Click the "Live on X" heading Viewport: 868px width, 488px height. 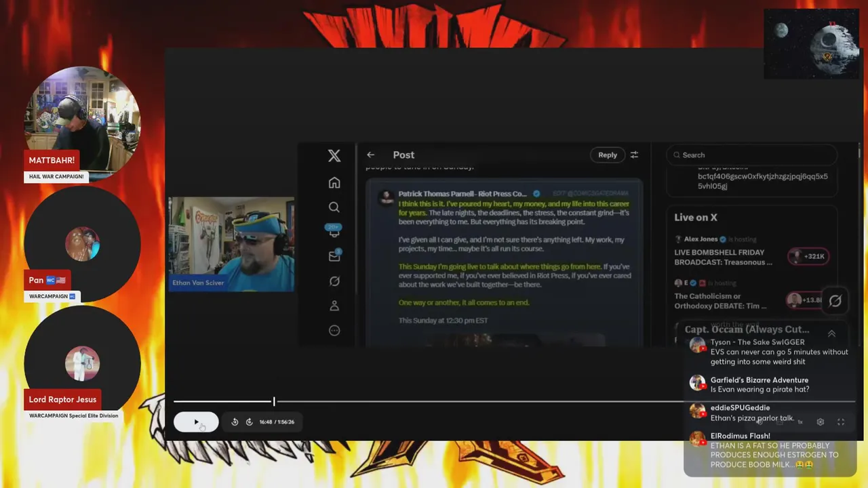696,218
